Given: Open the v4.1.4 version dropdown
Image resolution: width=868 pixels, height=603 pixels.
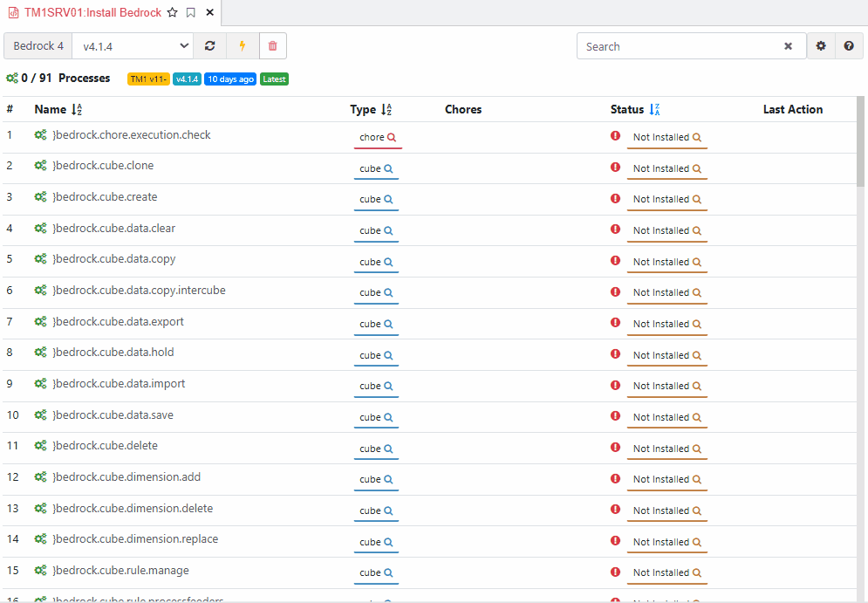Looking at the screenshot, I should 133,46.
